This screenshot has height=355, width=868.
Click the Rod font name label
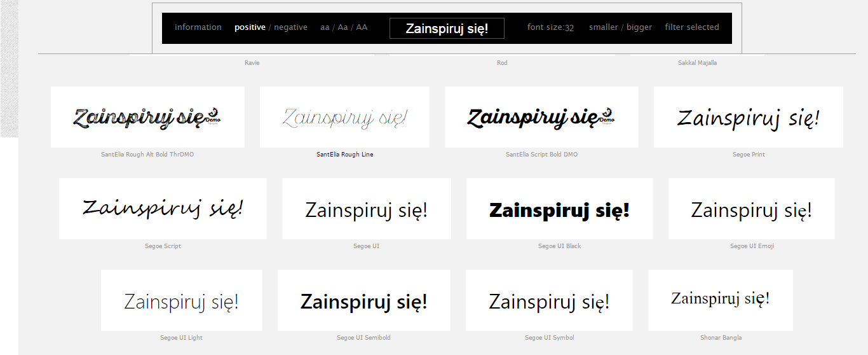click(x=502, y=63)
